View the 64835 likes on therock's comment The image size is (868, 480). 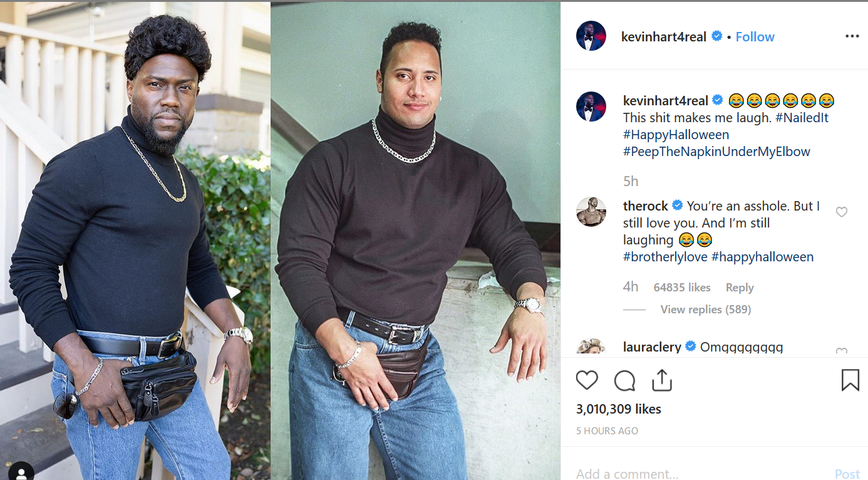tap(682, 288)
